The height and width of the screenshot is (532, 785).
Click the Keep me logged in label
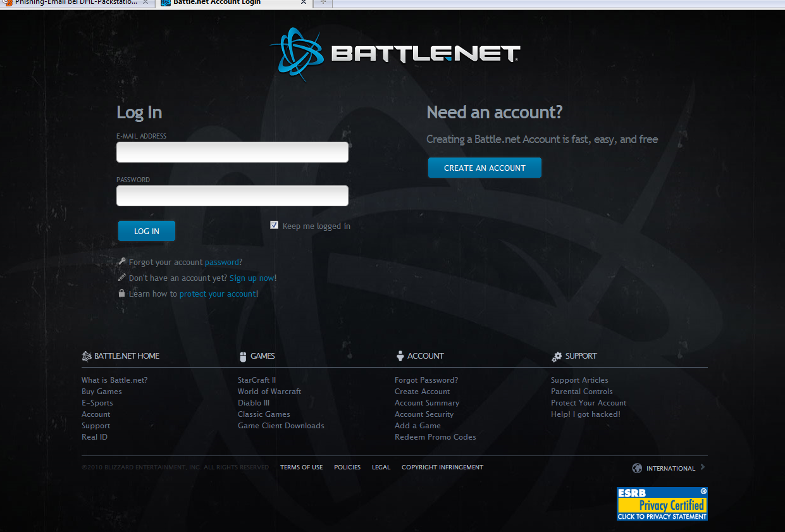(x=316, y=226)
